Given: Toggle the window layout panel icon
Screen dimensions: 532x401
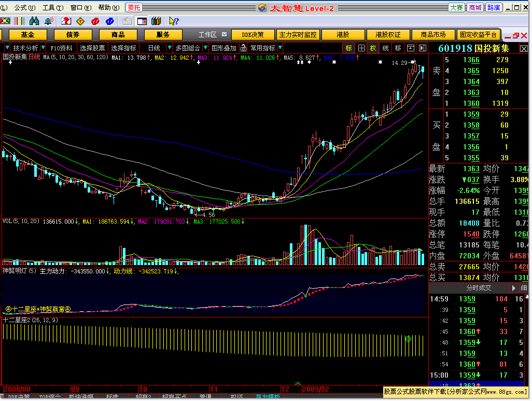Looking at the screenshot, I should coord(142,21).
